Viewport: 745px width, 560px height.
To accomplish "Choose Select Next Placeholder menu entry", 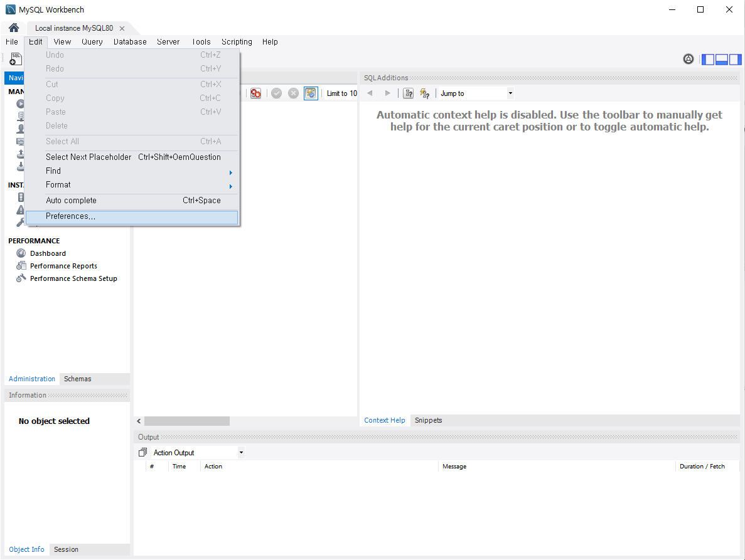I will click(132, 157).
